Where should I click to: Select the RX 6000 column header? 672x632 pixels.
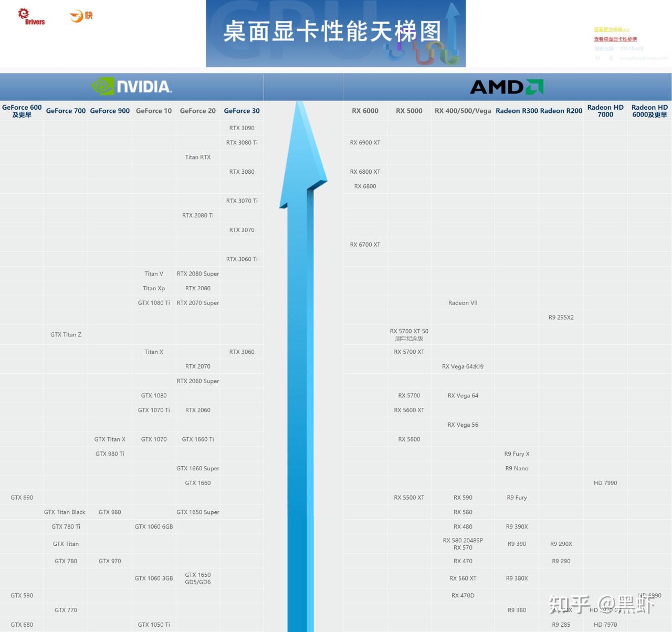pos(365,111)
